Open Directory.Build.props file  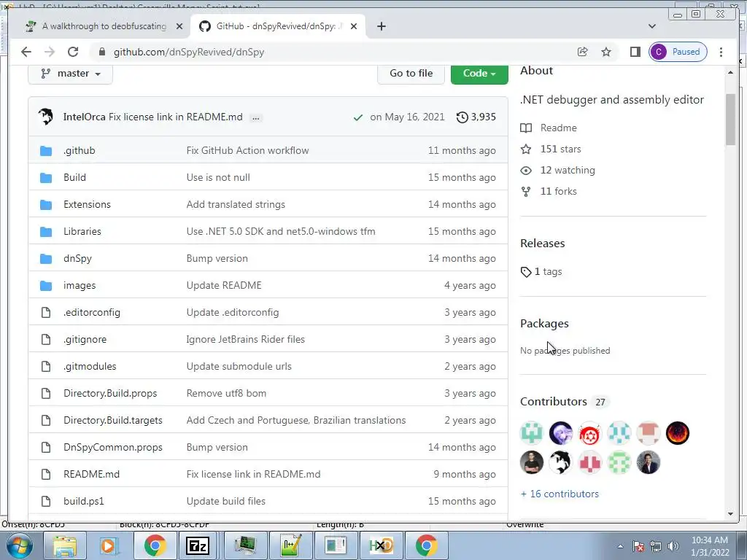coord(110,393)
